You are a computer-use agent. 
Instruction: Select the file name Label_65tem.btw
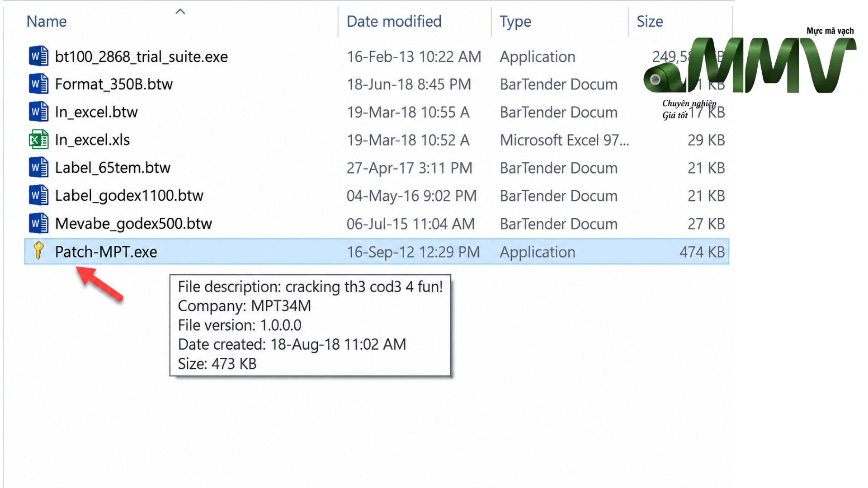coord(113,168)
